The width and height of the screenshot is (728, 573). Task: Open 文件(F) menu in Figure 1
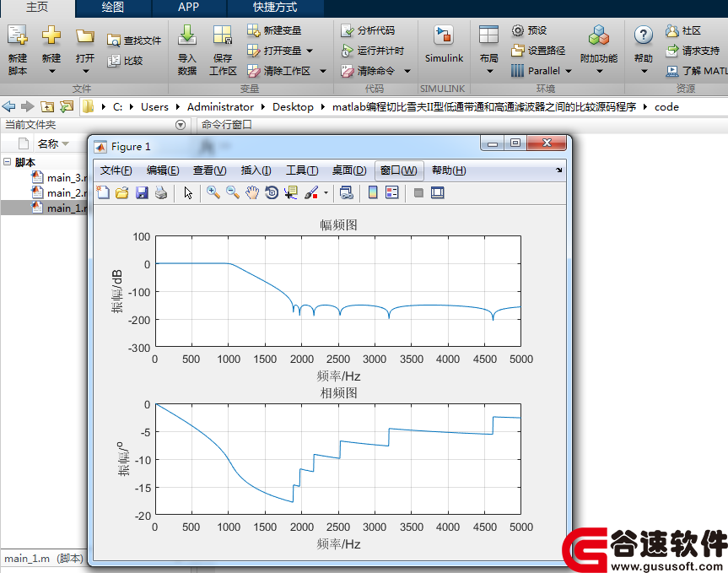(x=116, y=170)
